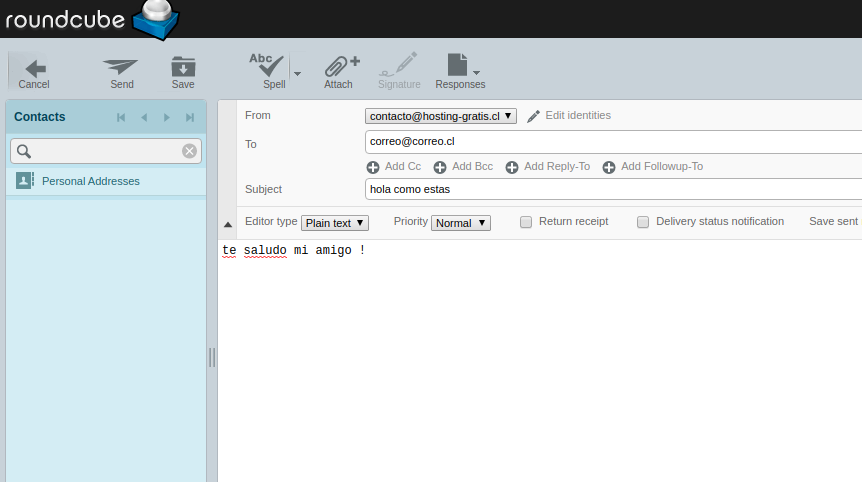
Task: Click the Personal Addresses contact icon
Action: [24, 180]
